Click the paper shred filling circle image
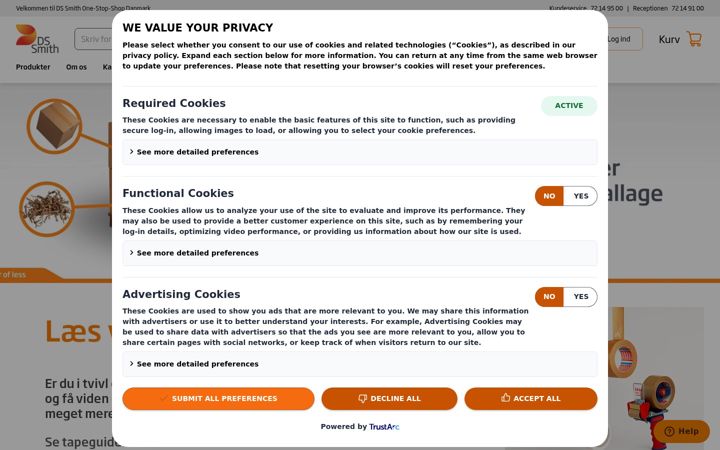The image size is (720, 450). (x=46, y=209)
